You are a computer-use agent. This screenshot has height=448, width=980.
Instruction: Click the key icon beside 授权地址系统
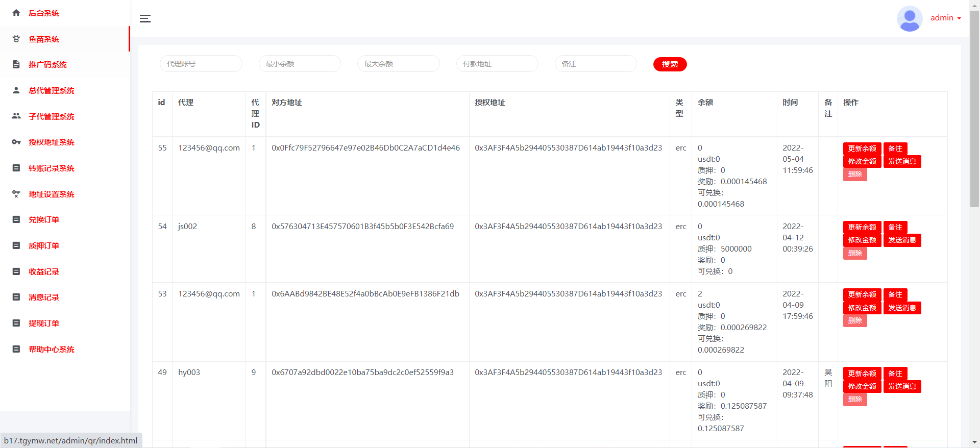tap(16, 142)
